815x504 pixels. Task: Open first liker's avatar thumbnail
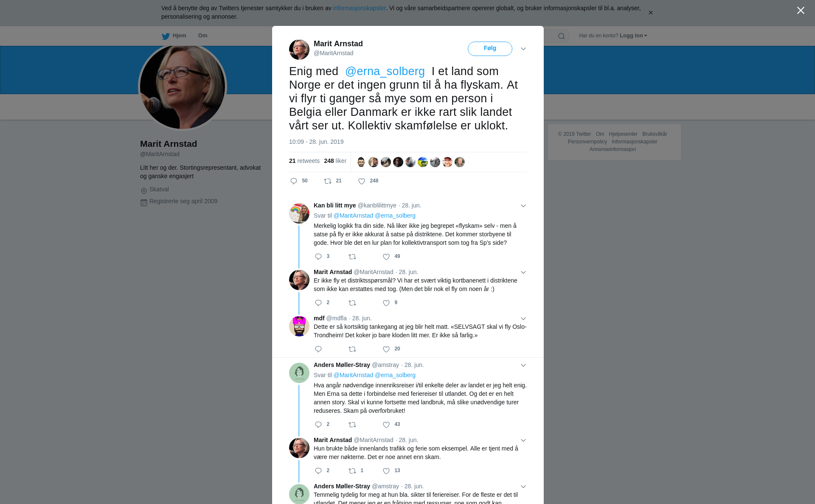[x=361, y=162]
